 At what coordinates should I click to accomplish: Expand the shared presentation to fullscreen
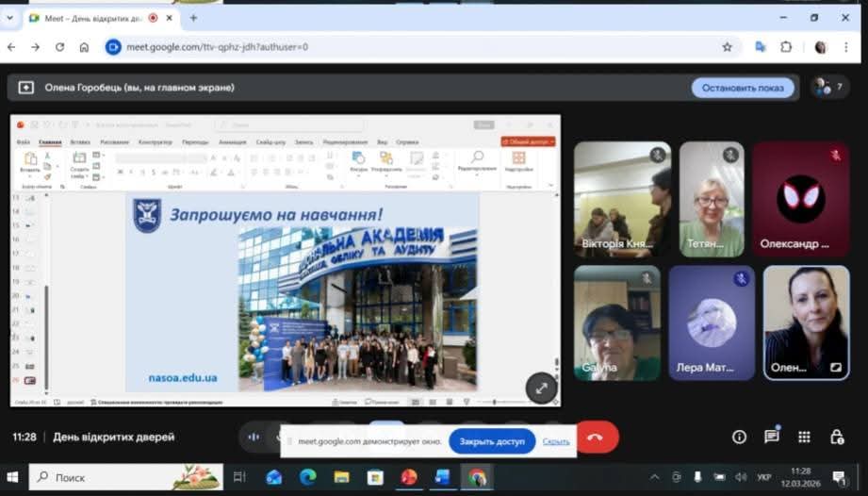tap(541, 388)
